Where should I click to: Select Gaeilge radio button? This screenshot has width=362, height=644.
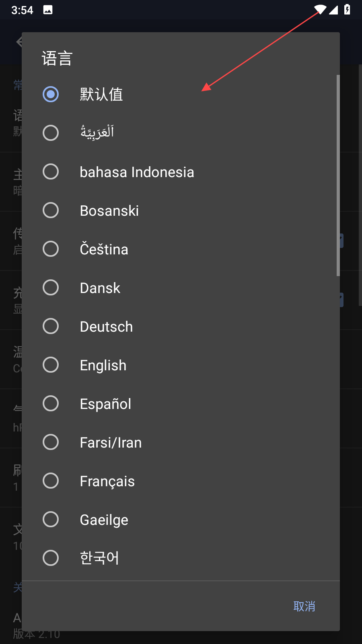(x=51, y=519)
